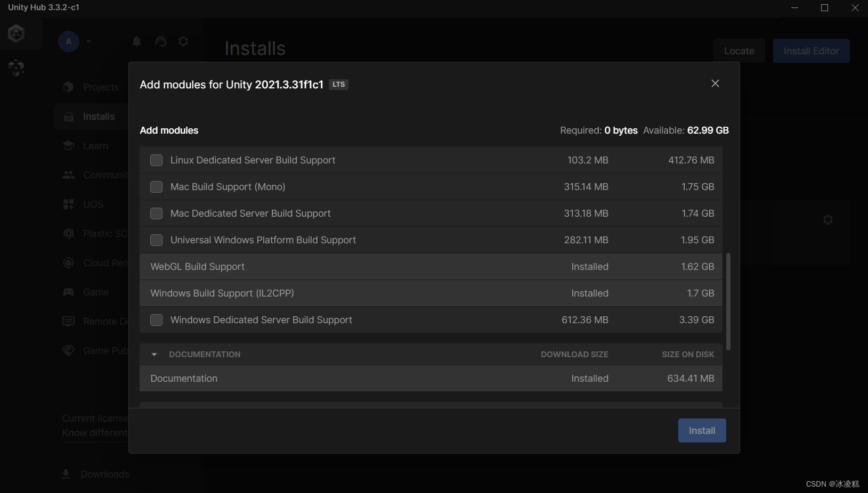Click the Plastic SCM sidebar icon
Image resolution: width=868 pixels, height=493 pixels.
68,234
